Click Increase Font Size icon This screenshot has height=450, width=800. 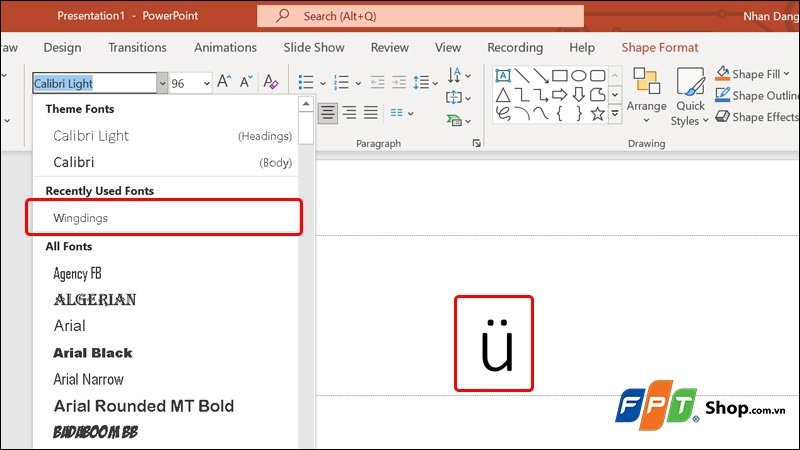click(x=223, y=82)
